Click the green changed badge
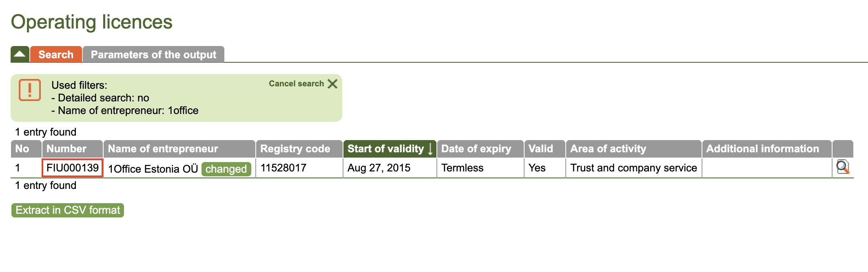 pos(226,169)
